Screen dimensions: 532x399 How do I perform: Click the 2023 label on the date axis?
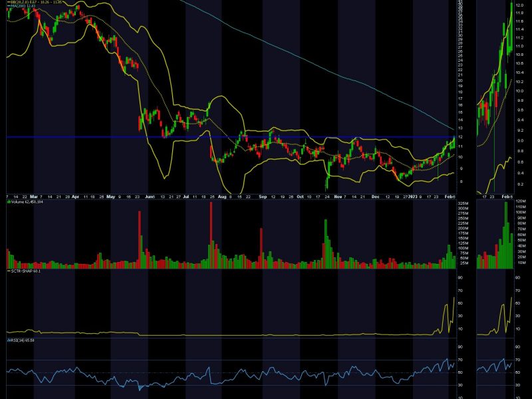[414, 197]
